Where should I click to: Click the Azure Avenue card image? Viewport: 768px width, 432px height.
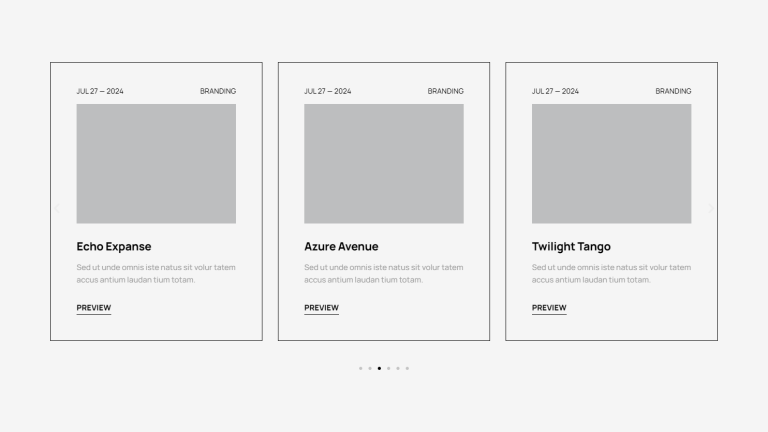click(384, 163)
